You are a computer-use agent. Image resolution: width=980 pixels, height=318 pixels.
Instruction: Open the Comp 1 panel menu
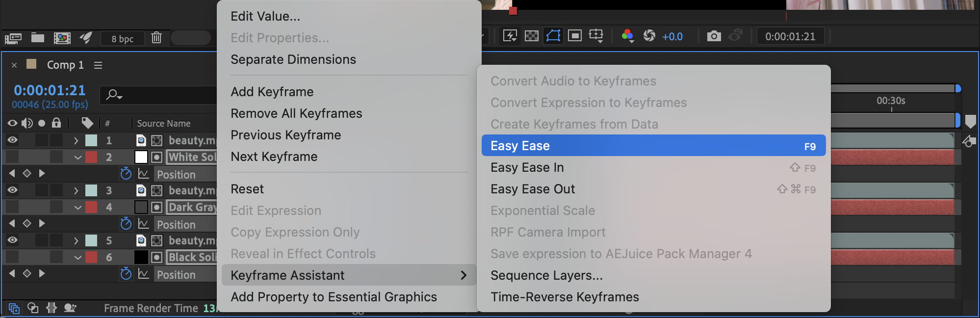click(x=98, y=65)
